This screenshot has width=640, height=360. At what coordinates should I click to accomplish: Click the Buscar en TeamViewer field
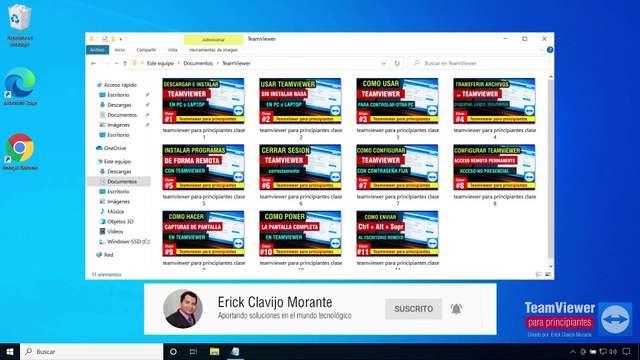point(480,63)
